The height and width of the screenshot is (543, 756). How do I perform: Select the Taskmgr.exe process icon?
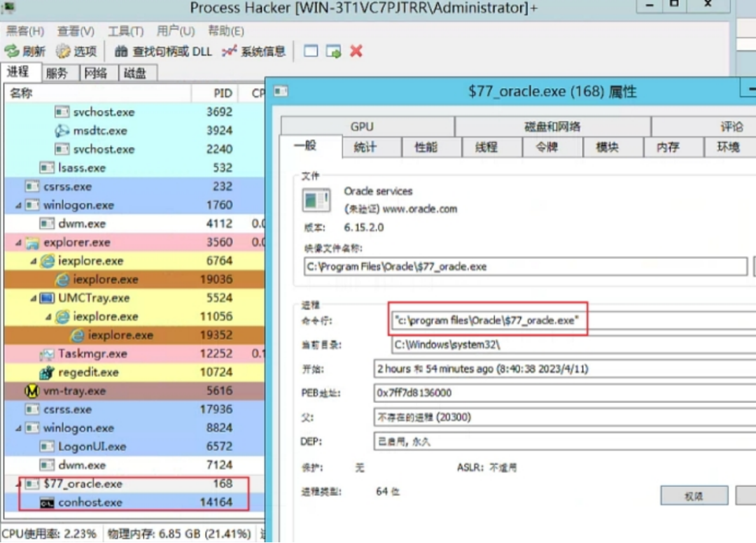[x=48, y=354]
